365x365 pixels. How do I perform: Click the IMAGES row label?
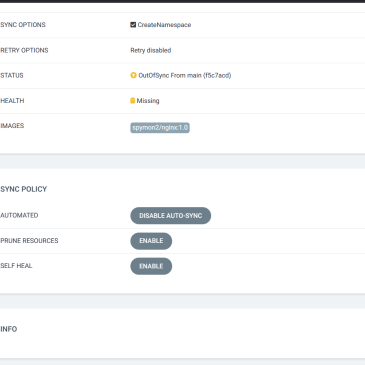click(x=12, y=126)
